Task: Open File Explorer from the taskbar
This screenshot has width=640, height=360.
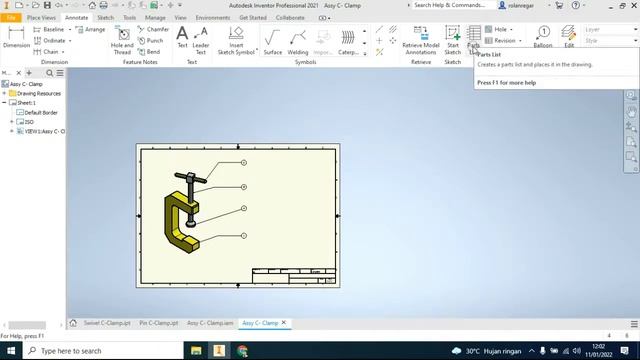Action: pyautogui.click(x=196, y=351)
